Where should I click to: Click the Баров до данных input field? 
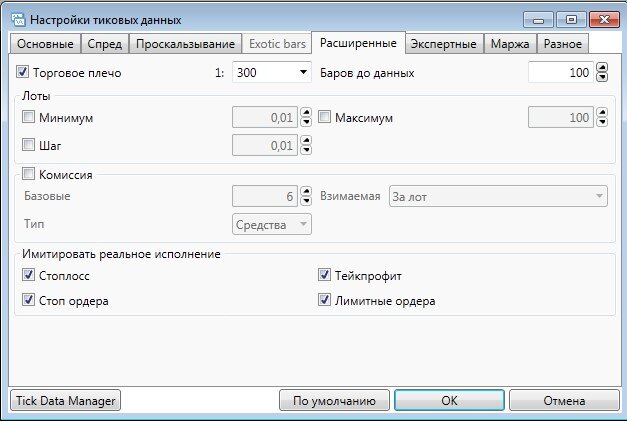tap(561, 72)
